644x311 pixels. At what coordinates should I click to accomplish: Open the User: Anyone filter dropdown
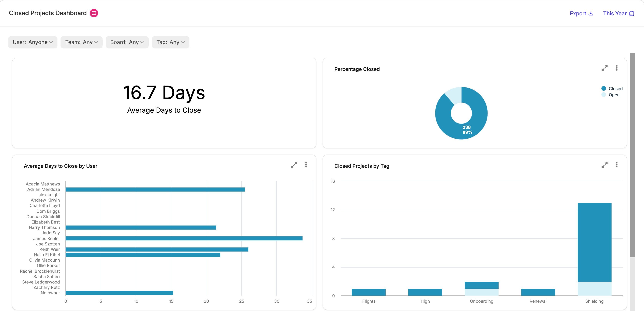(x=33, y=42)
